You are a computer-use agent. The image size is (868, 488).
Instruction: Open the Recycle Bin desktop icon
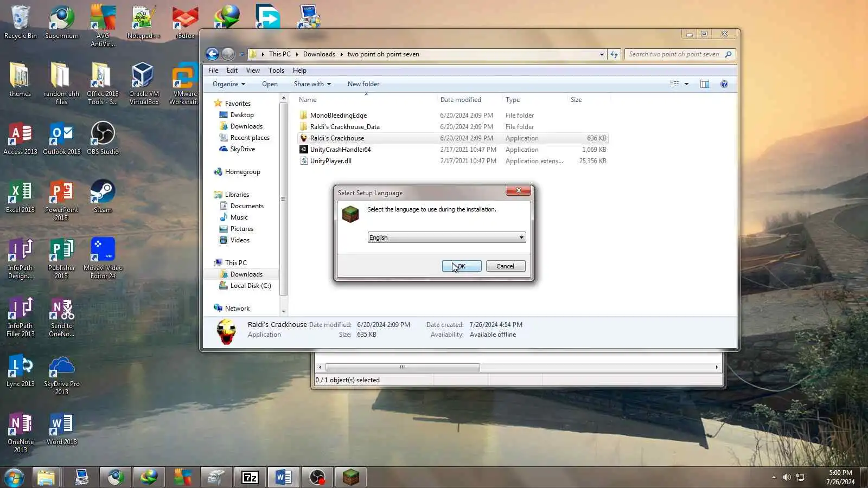pos(21,22)
